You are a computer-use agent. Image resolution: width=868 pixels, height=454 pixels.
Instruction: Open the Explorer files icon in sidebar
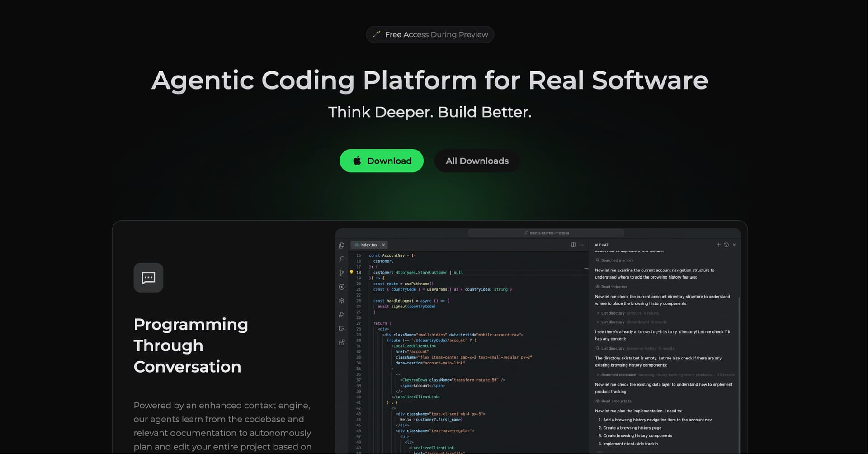pyautogui.click(x=341, y=246)
